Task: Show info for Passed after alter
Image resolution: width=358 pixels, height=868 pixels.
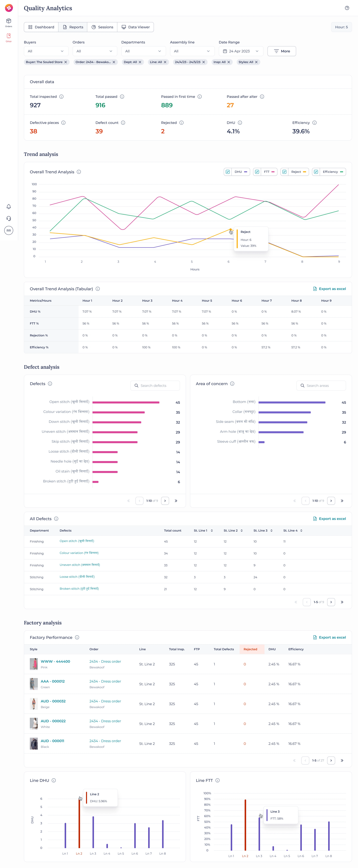Action: tap(262, 97)
